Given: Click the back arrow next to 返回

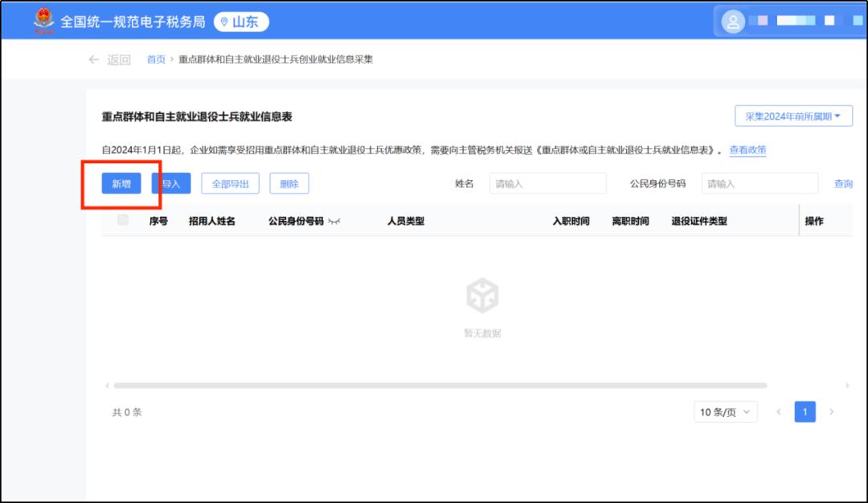Looking at the screenshot, I should click(x=94, y=59).
